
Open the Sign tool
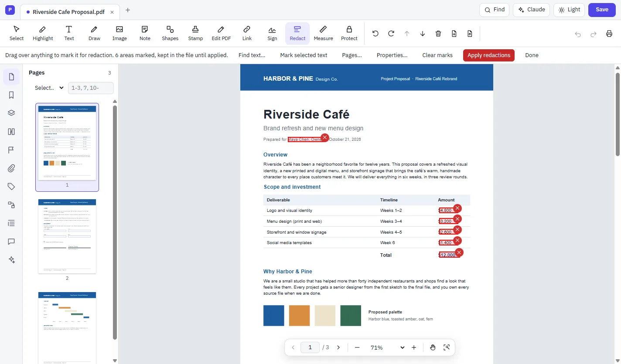272,34
